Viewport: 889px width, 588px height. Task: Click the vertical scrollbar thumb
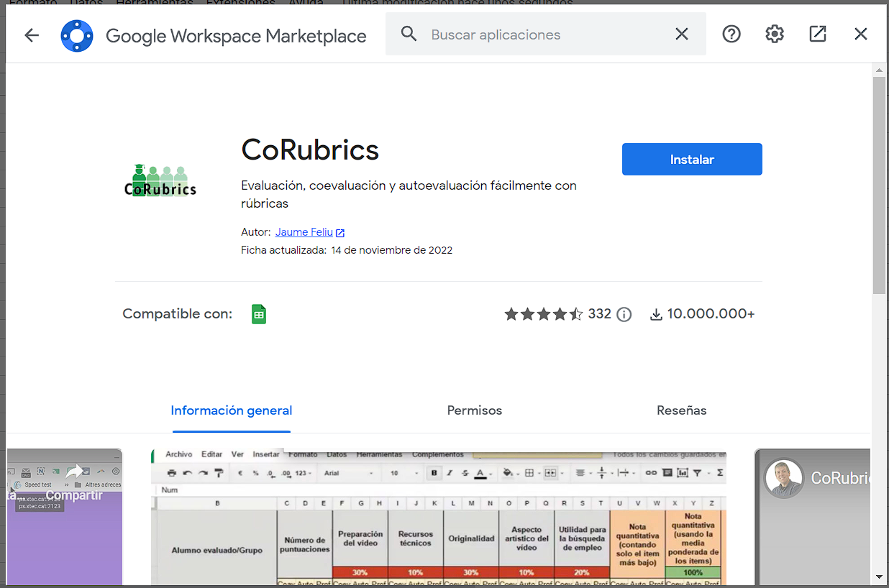coord(879,185)
